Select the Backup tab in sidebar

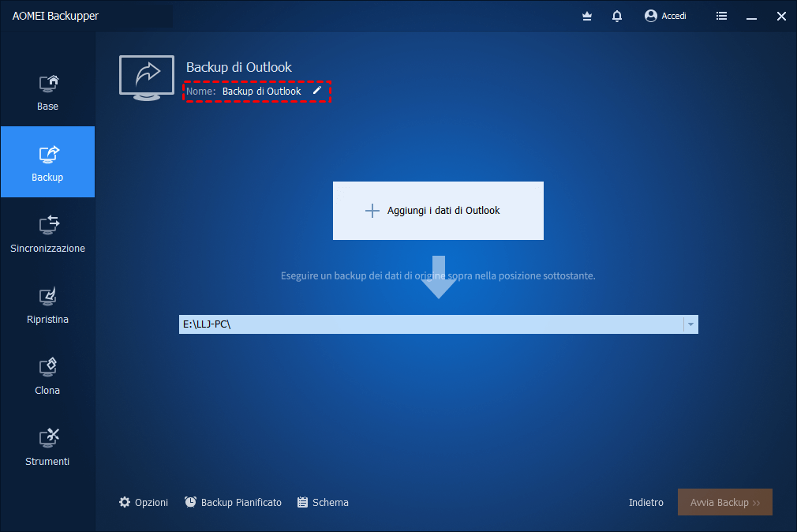(47, 162)
